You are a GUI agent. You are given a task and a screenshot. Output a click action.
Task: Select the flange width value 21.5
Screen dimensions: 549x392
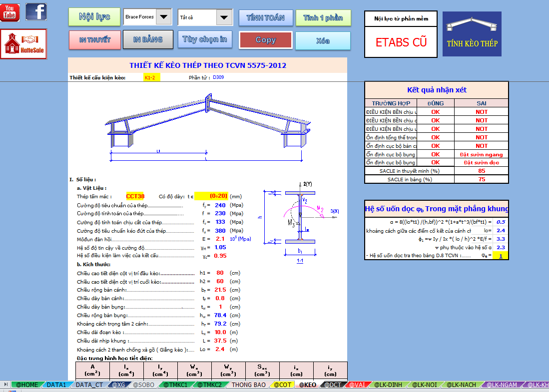coord(220,290)
